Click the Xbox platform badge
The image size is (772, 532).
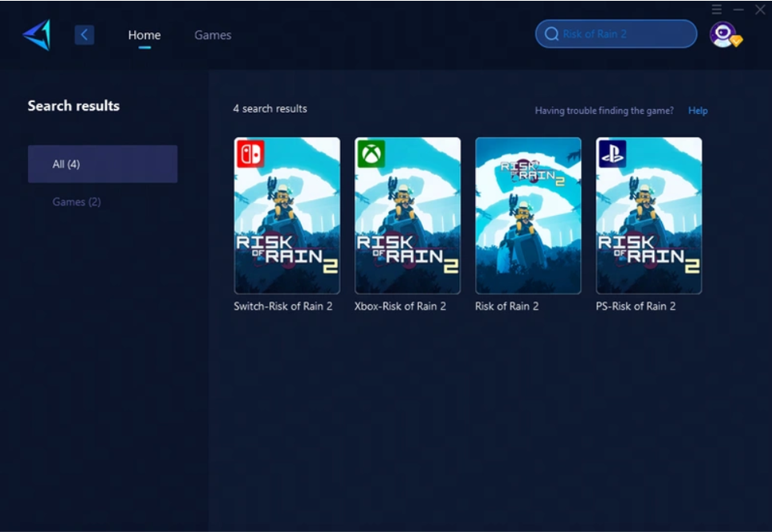pos(372,154)
